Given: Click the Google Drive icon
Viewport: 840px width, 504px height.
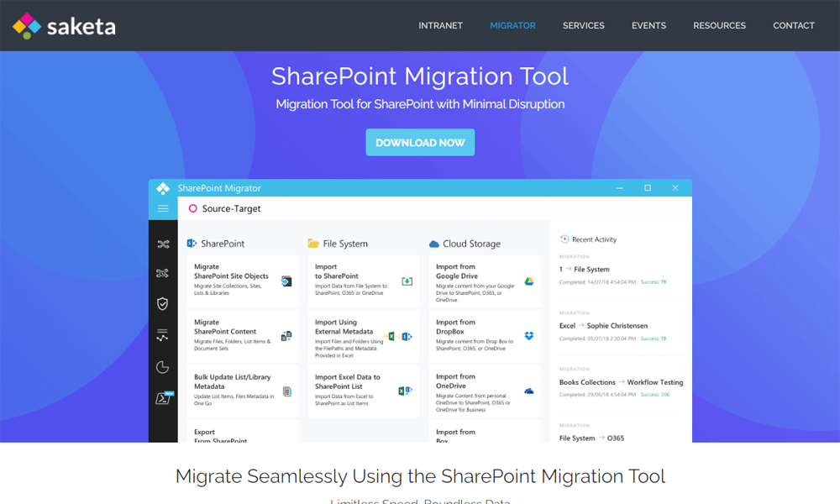Looking at the screenshot, I should [x=529, y=281].
